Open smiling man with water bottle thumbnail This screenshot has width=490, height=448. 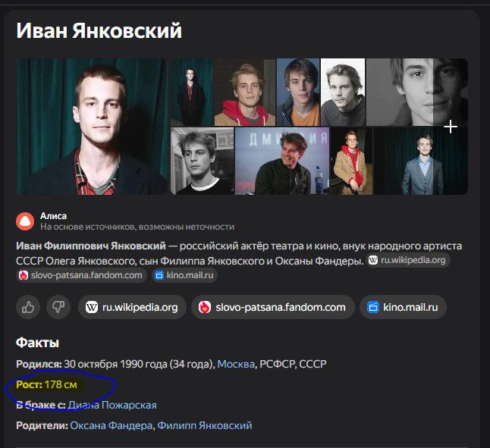click(282, 161)
